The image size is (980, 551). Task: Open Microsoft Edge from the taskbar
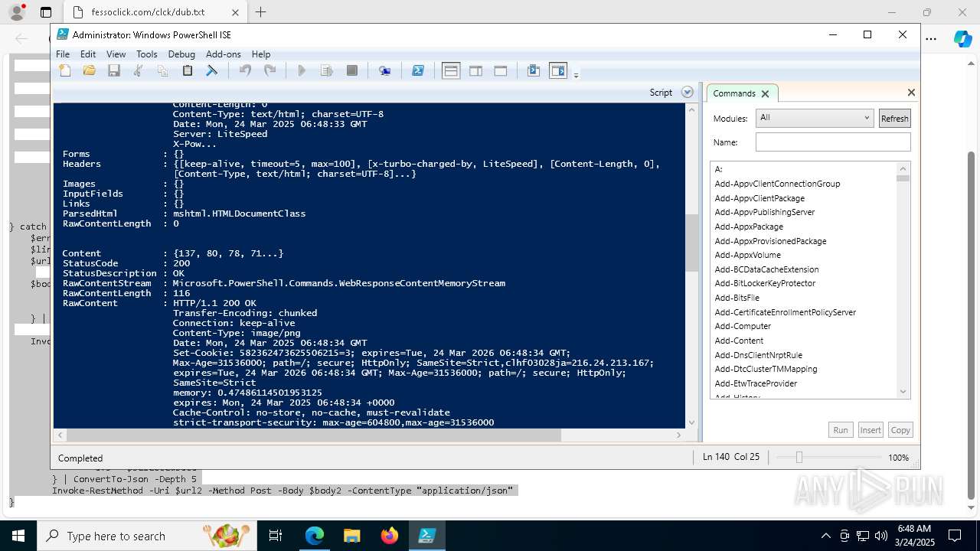click(x=315, y=536)
